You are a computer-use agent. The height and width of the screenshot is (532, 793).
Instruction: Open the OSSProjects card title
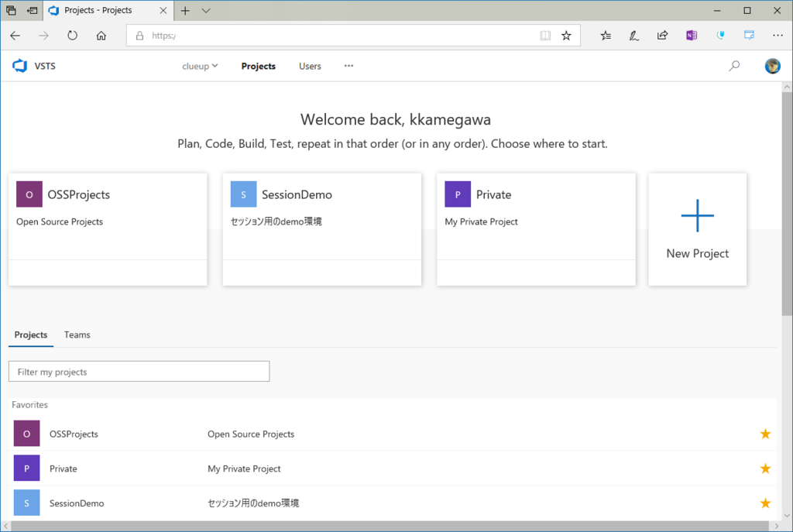coord(78,194)
